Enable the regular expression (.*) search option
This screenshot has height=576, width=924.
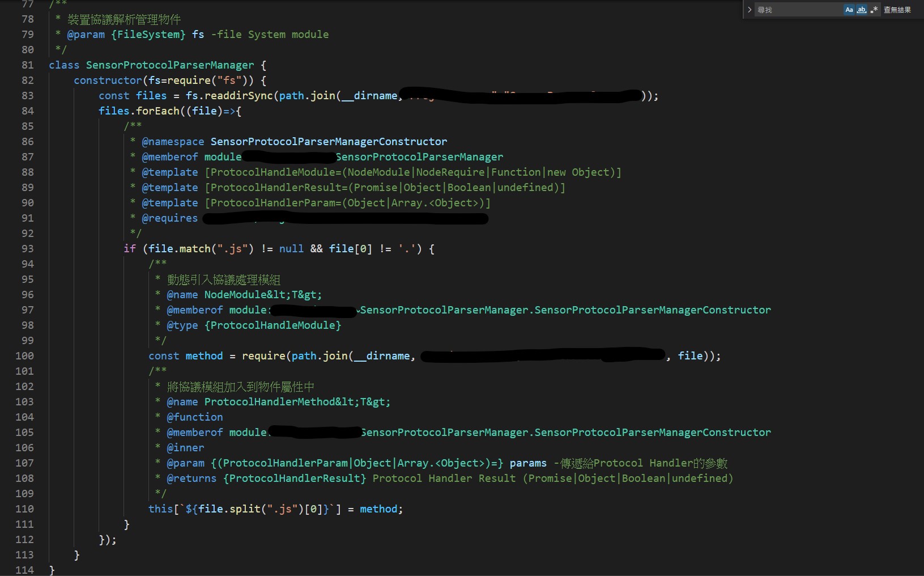[874, 10]
